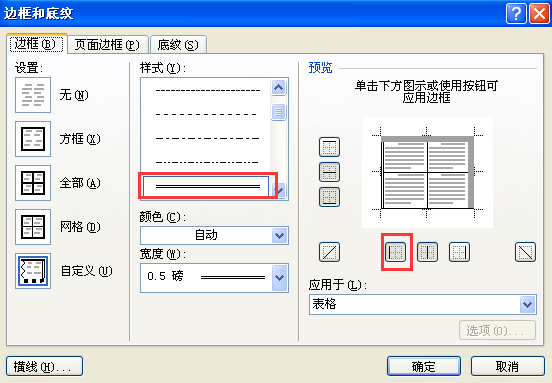Viewport: 552px width, 383px height.
Task: Toggle the right border button
Action: coord(459,252)
